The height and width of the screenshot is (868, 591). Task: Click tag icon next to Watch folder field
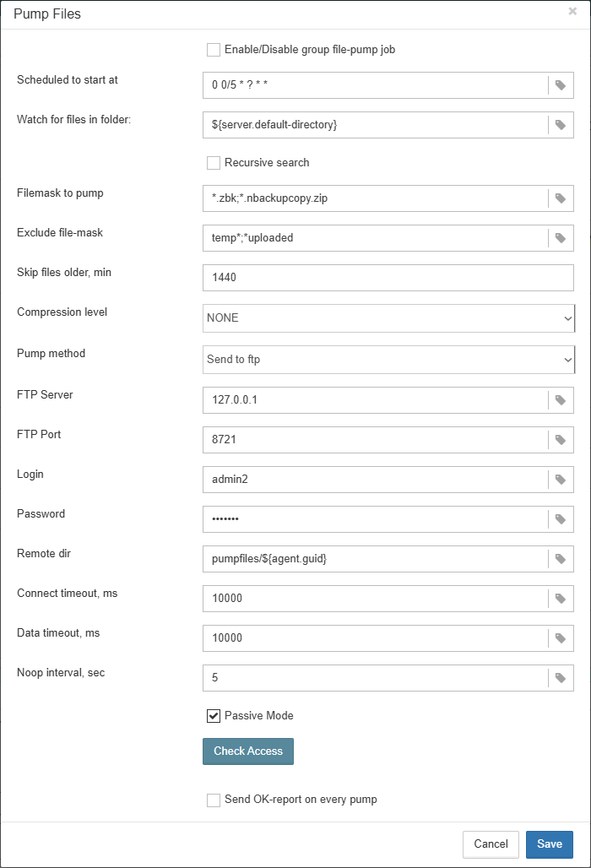coord(561,125)
